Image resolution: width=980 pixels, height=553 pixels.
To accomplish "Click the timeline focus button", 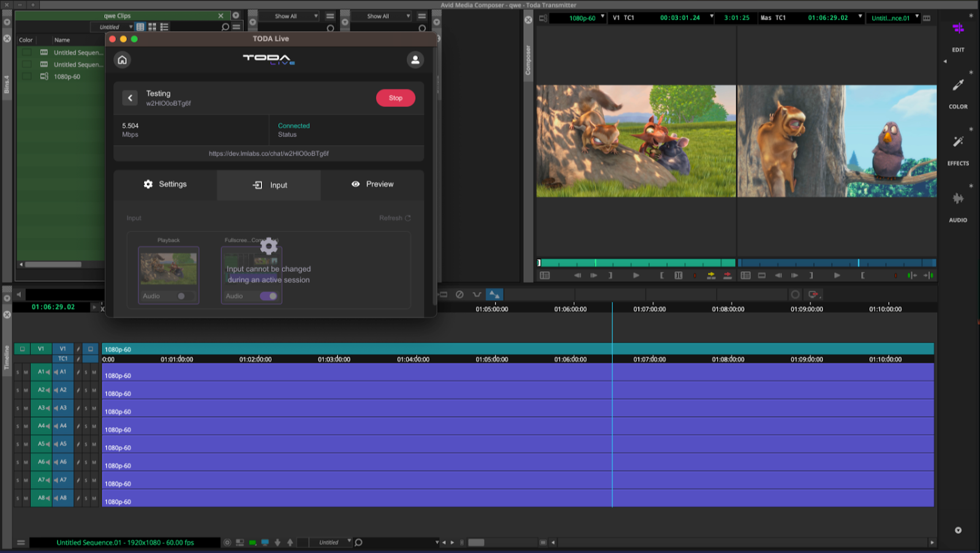I will (227, 543).
